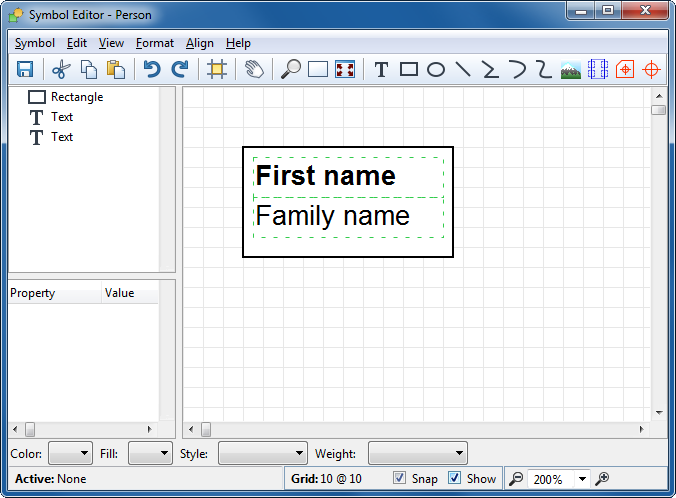Screen dimensions: 676x498
Task: Click the blue dashed columns icon
Action: [x=598, y=69]
